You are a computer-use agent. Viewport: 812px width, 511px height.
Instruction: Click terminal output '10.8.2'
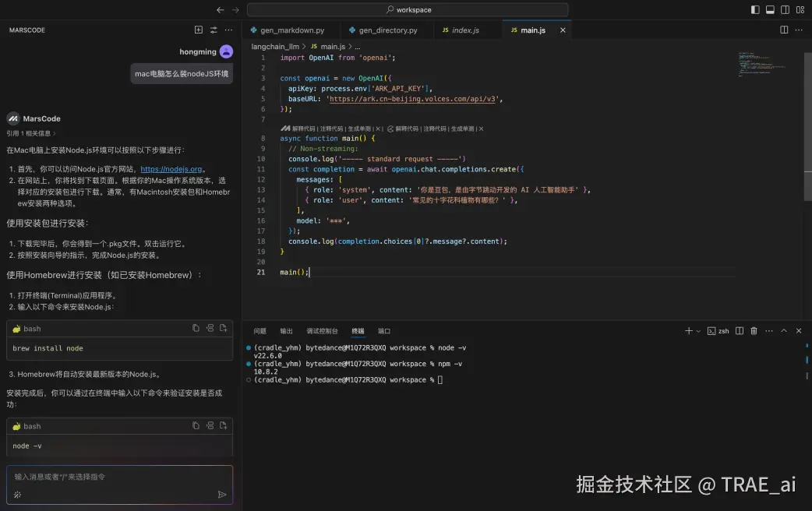click(x=266, y=372)
